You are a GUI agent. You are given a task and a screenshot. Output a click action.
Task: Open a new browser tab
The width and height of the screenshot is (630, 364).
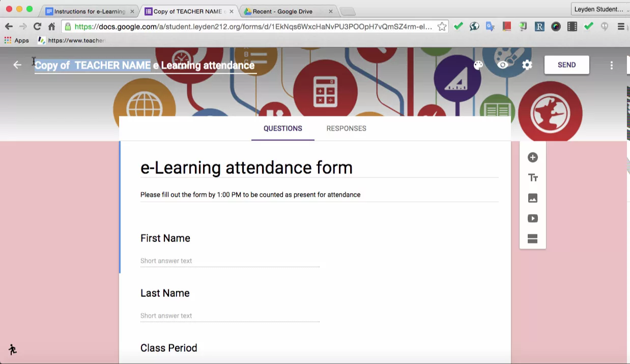pos(348,11)
